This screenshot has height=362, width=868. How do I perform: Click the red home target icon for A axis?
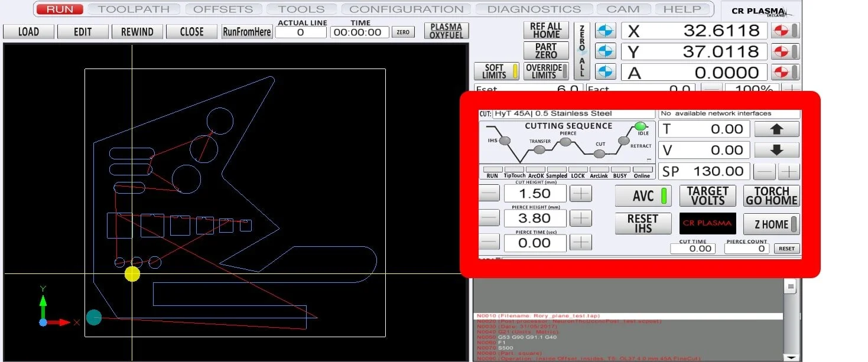(x=782, y=72)
